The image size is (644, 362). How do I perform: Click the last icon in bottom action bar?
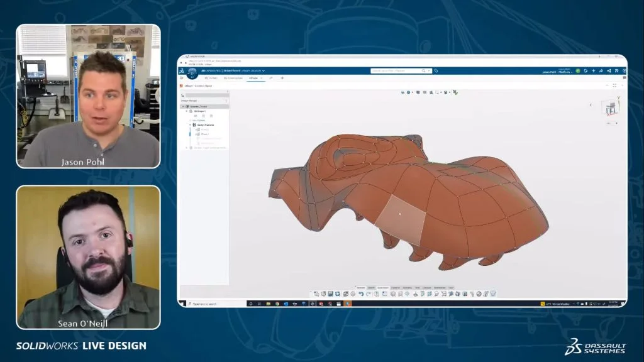493,294
